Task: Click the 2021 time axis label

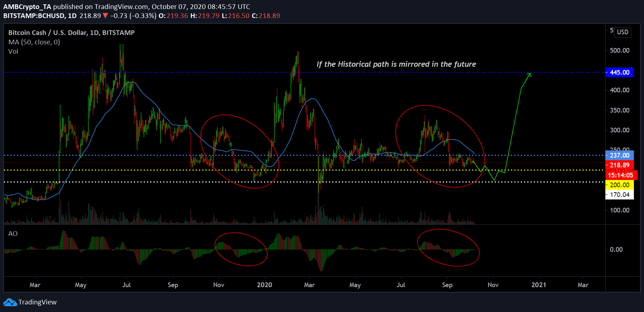Action: 539,285
